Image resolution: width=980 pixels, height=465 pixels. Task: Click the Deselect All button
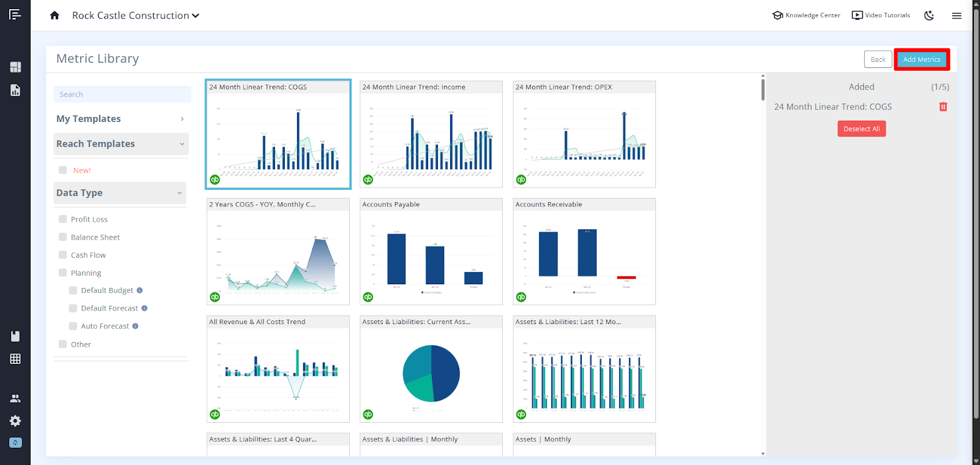[861, 129]
